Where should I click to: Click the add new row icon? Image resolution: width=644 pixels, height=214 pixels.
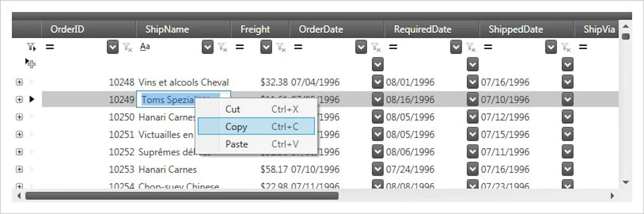click(x=31, y=63)
